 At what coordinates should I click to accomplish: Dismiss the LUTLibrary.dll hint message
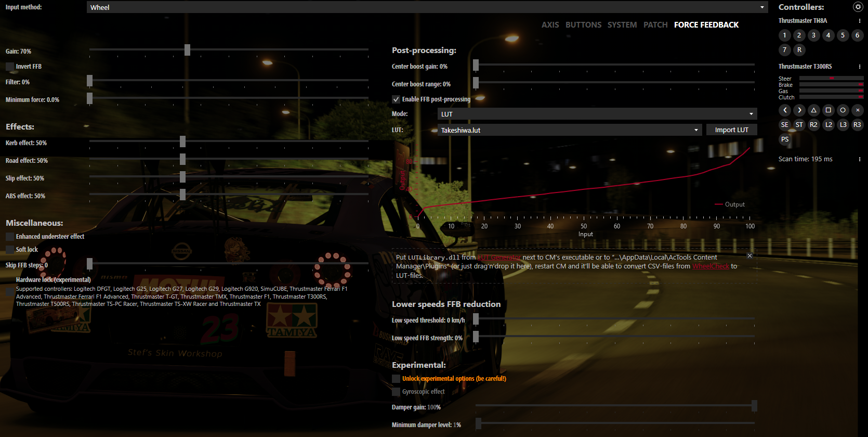click(749, 256)
